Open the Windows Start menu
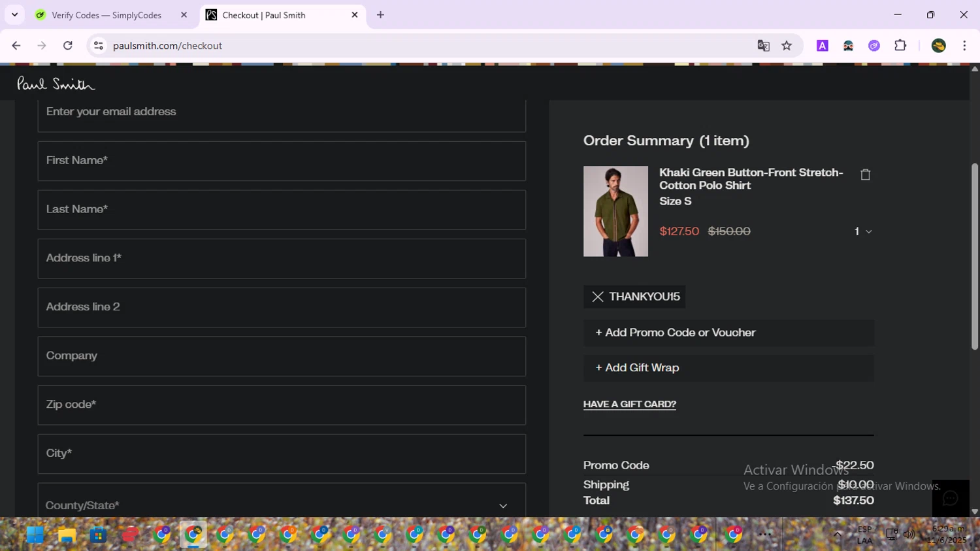This screenshot has height=551, width=980. click(x=35, y=535)
